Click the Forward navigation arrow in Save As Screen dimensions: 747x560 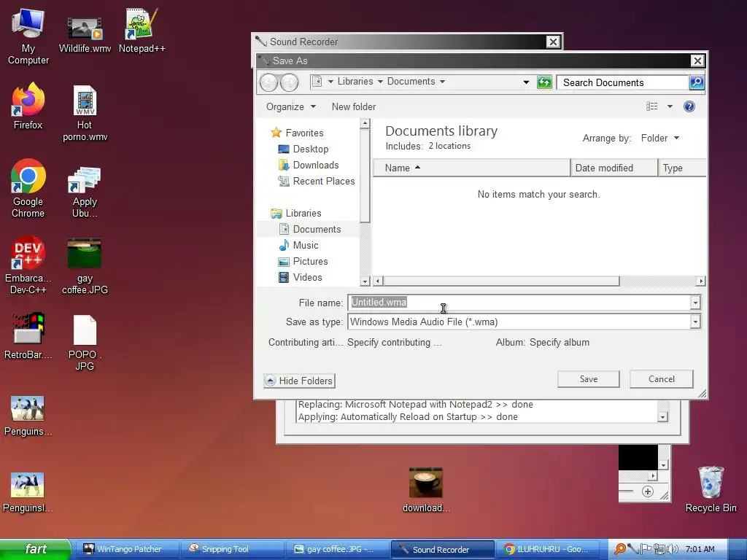289,82
